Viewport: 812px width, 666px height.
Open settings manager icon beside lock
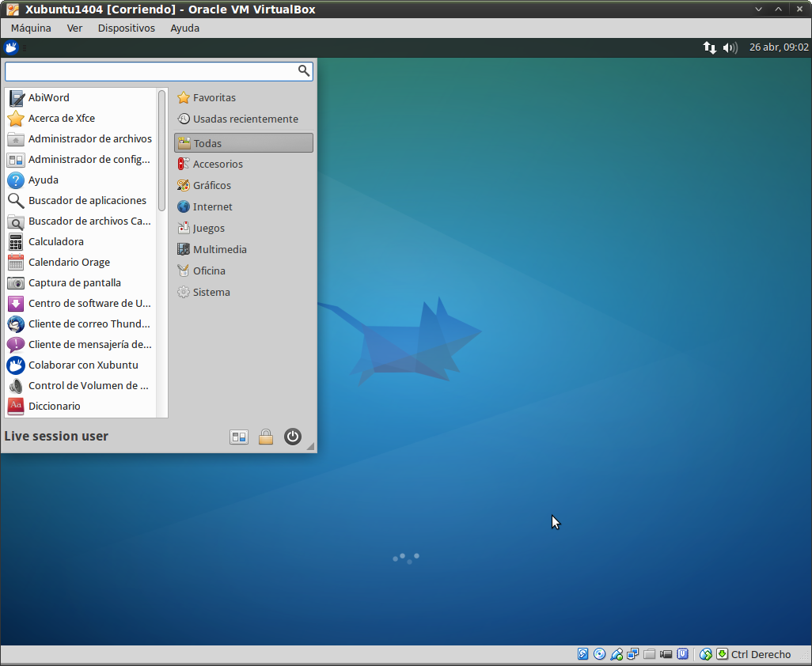pyautogui.click(x=239, y=437)
